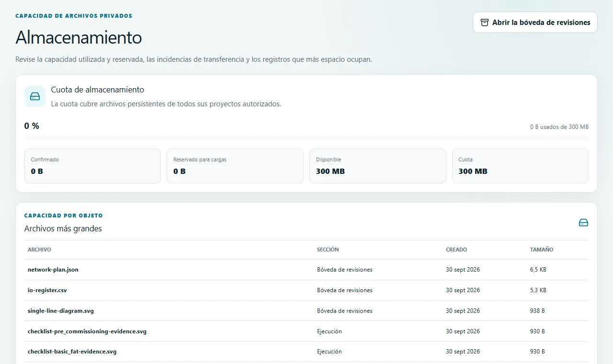Click the section cell of single-line-diagram.svg
The width and height of the screenshot is (613, 364).
[x=345, y=311]
